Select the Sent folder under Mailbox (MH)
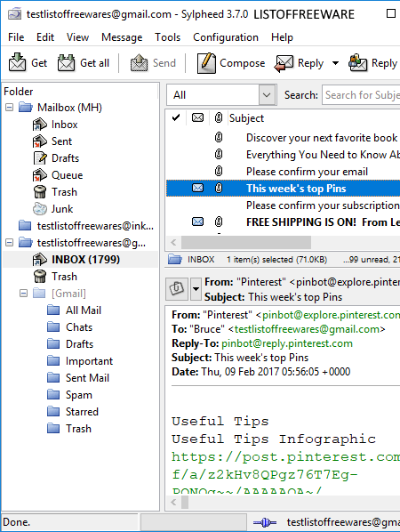 [61, 141]
